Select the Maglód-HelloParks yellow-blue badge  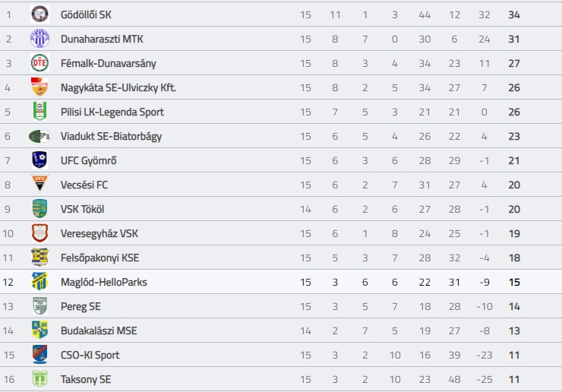(39, 282)
